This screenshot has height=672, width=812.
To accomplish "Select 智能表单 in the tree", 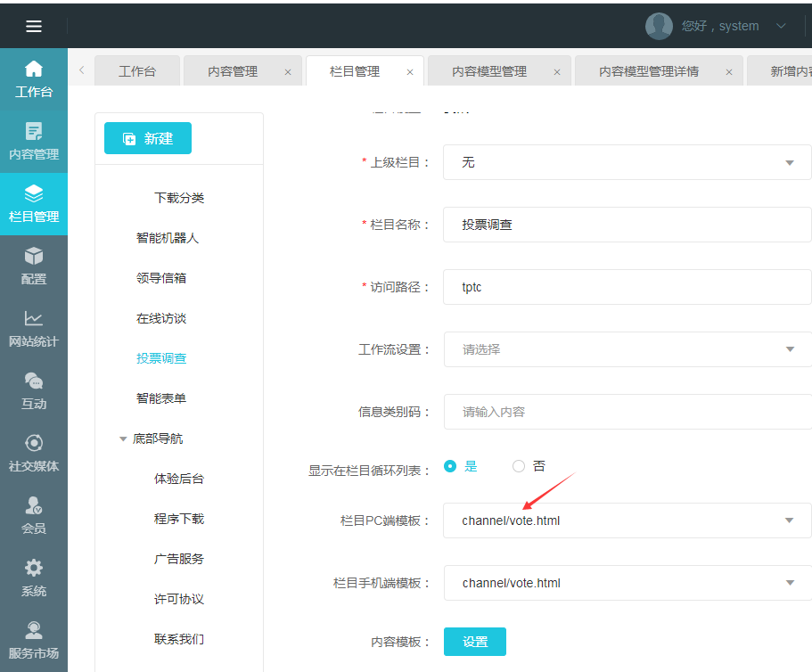I will pyautogui.click(x=161, y=398).
